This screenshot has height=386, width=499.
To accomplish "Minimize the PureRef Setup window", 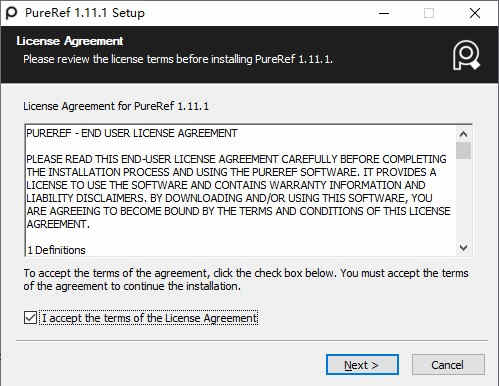I will [384, 13].
